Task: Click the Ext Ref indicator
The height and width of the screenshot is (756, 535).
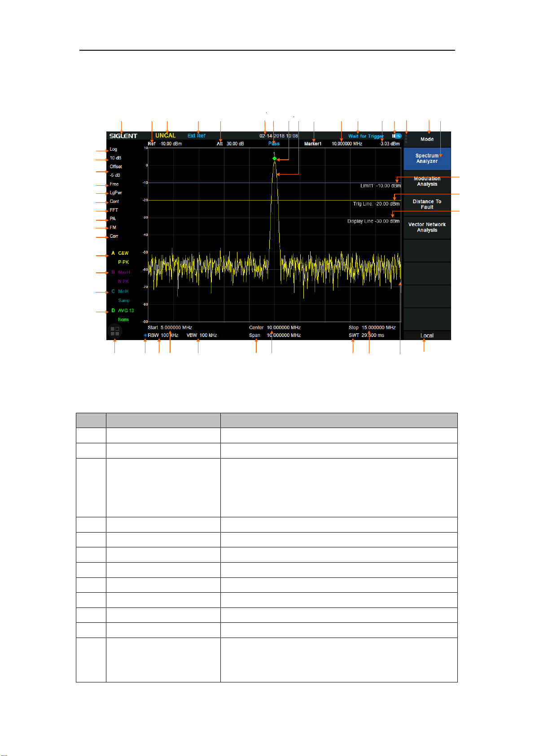Action: click(x=197, y=135)
